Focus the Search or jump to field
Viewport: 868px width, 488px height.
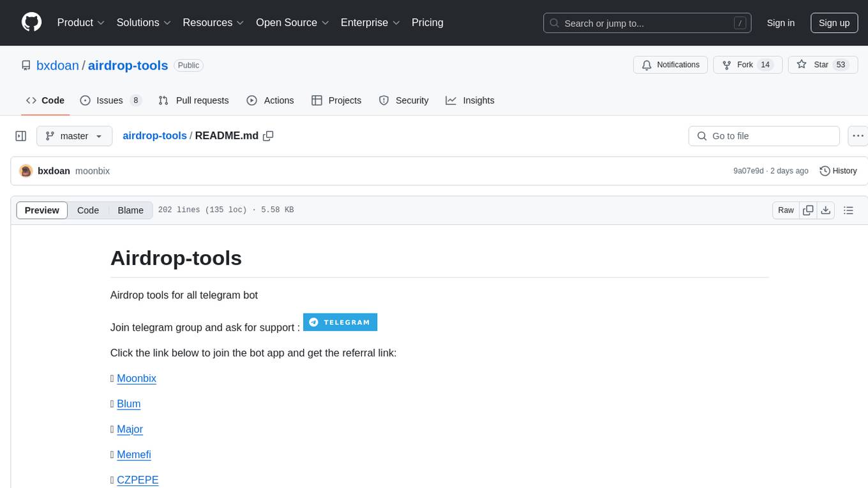pos(647,23)
